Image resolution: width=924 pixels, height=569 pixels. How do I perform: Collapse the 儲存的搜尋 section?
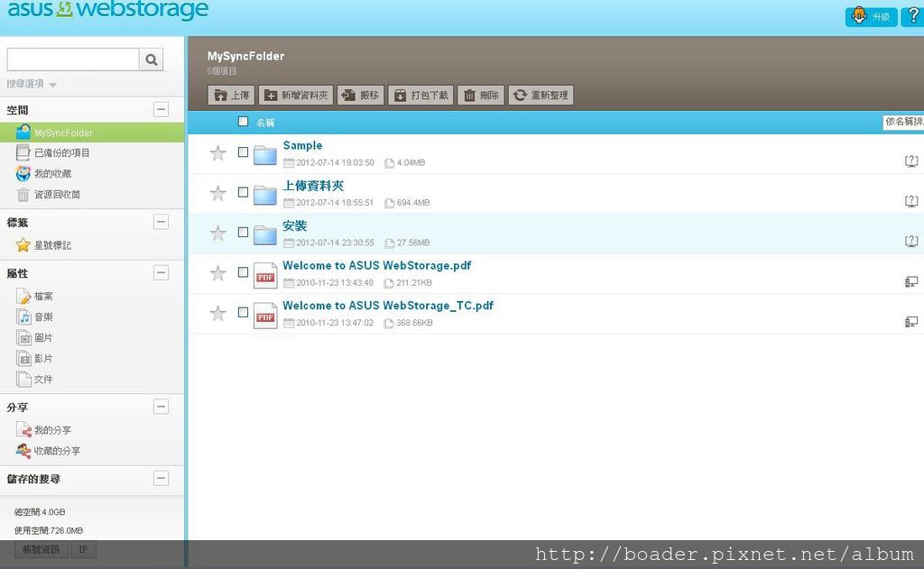click(x=161, y=478)
